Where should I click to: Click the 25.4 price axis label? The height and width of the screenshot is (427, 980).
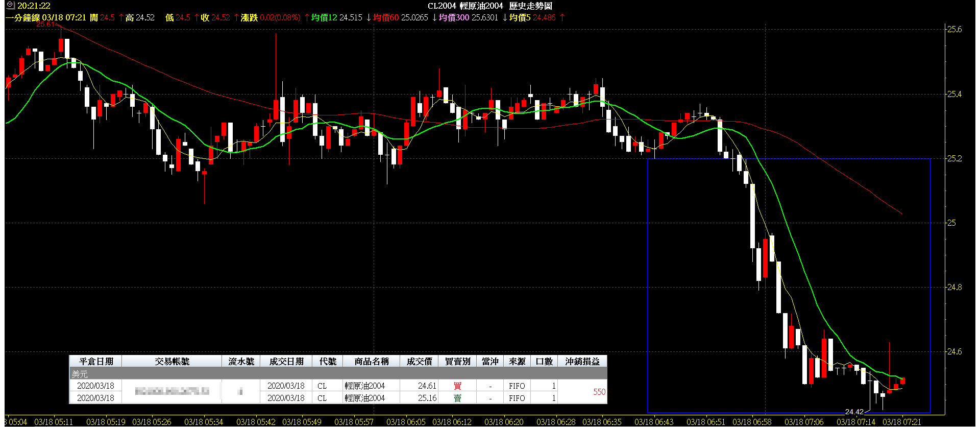(x=954, y=94)
